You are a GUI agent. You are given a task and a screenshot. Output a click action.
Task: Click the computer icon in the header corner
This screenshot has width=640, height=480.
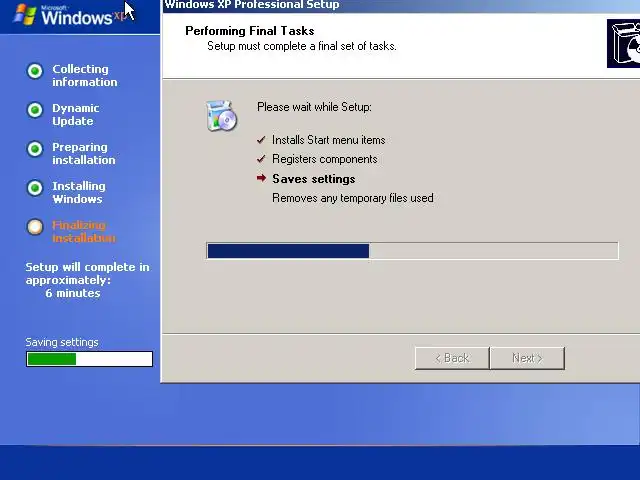[x=623, y=43]
